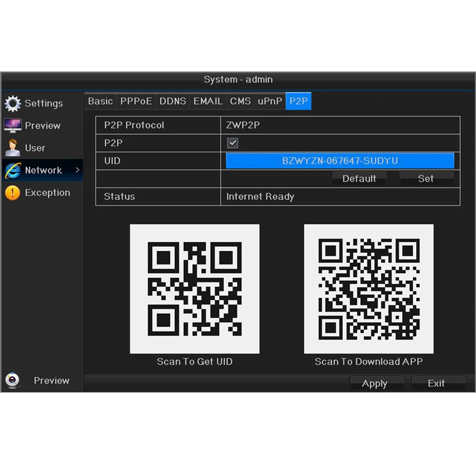Click the Scan To Get UID caption
The image size is (476, 476).
(195, 362)
